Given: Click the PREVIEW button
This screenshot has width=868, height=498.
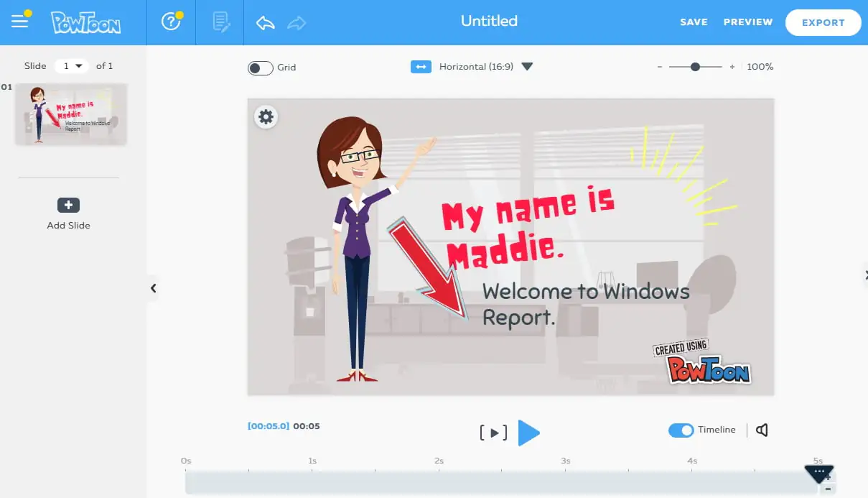Looking at the screenshot, I should (x=748, y=22).
